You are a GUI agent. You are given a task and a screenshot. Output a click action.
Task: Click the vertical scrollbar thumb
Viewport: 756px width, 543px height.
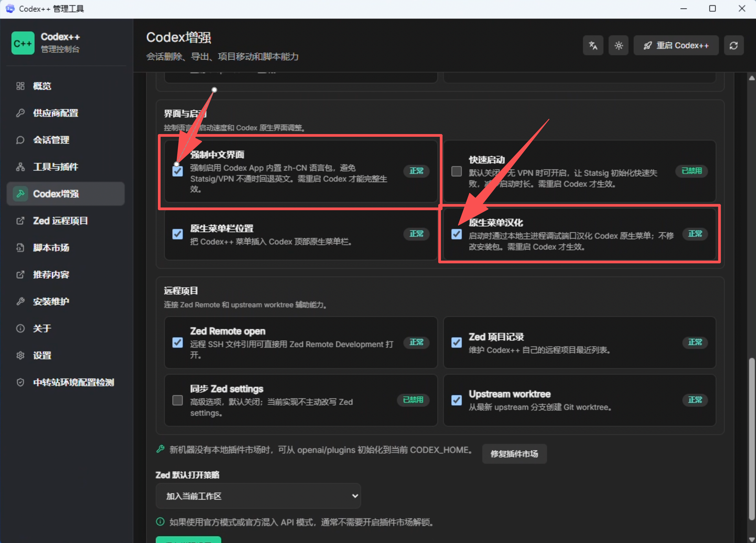pyautogui.click(x=752, y=439)
